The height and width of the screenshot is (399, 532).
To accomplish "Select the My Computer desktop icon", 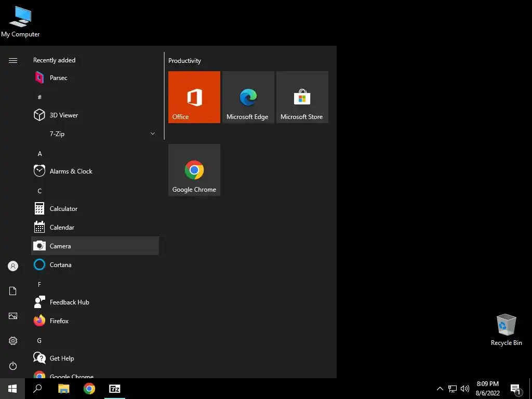I will point(20,22).
